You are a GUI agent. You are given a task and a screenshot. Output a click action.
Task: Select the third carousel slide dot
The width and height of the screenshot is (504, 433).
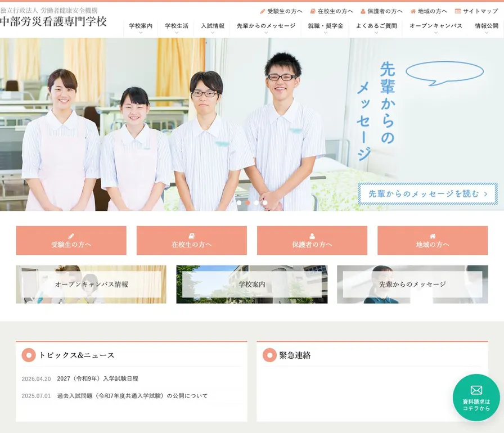click(x=256, y=202)
